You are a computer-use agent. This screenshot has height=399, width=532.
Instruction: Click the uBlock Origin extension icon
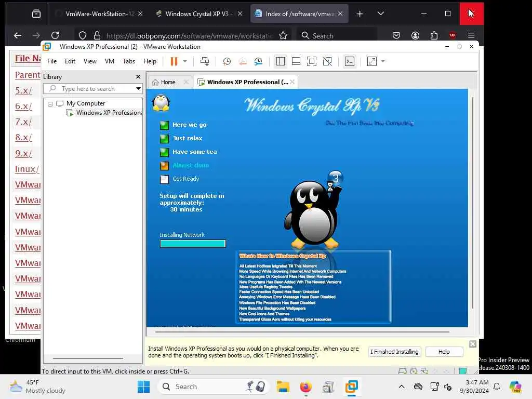[453, 35]
